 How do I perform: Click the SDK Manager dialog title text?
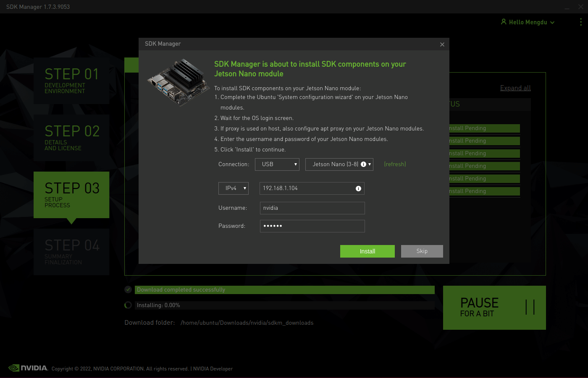[x=163, y=44]
